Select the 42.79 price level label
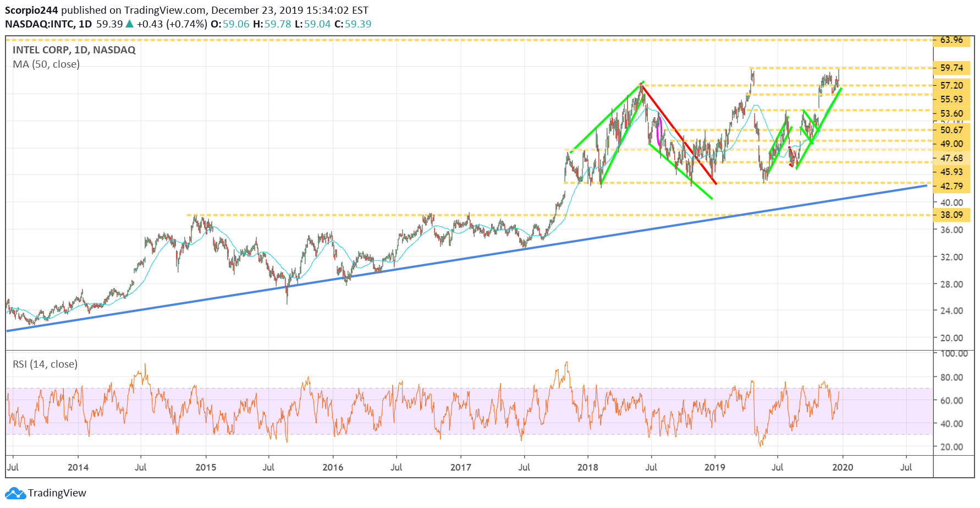Viewport: 980px width, 508px height. point(951,186)
